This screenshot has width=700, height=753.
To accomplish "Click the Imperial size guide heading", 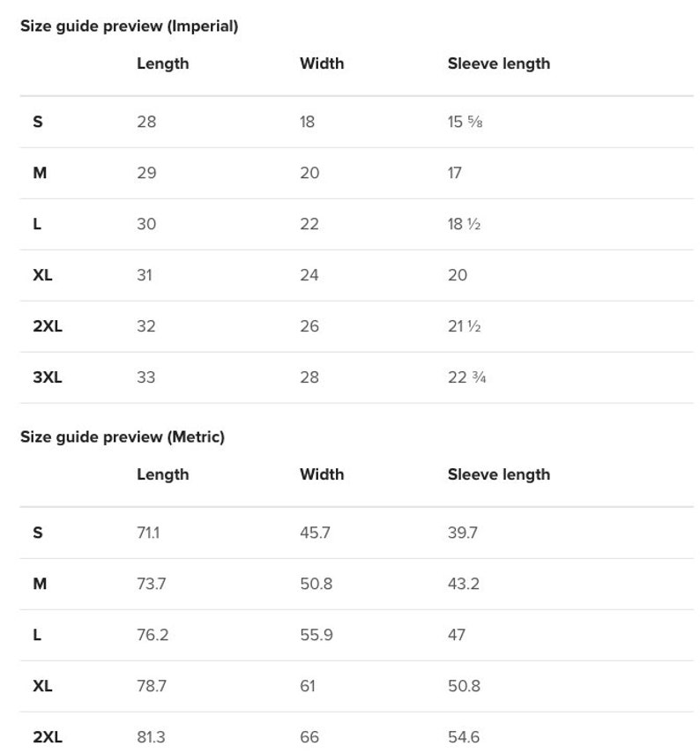I will tap(129, 26).
